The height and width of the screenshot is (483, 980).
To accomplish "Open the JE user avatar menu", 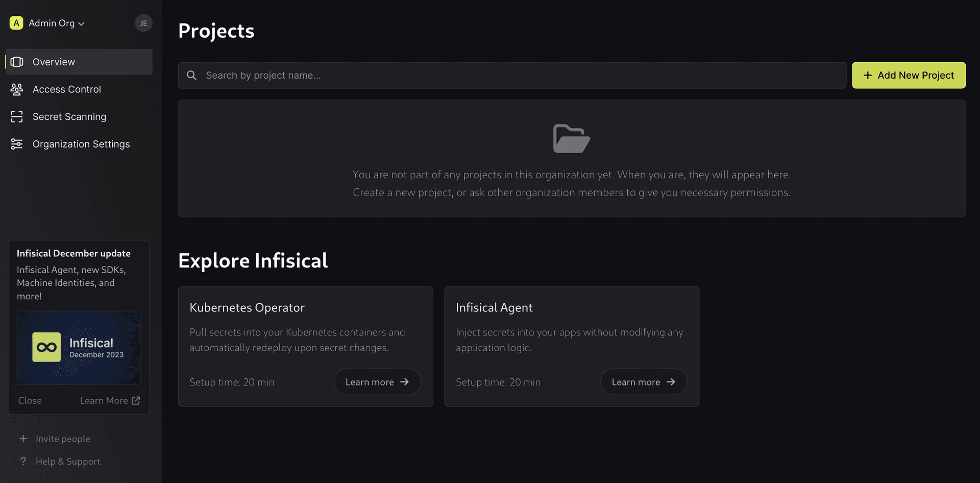I will pos(143,23).
